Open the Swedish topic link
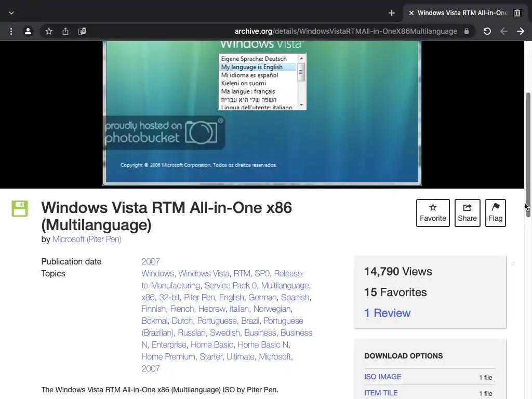The image size is (532, 399). (x=224, y=333)
